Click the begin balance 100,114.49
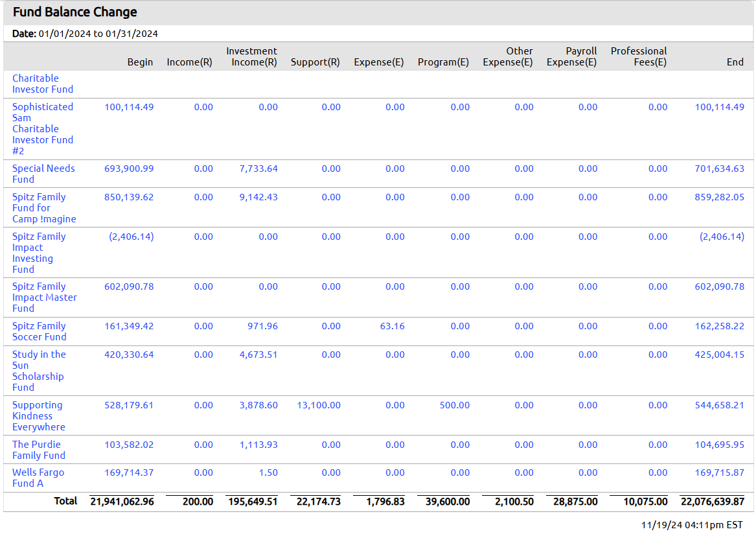Image resolution: width=756 pixels, height=536 pixels. [x=129, y=107]
